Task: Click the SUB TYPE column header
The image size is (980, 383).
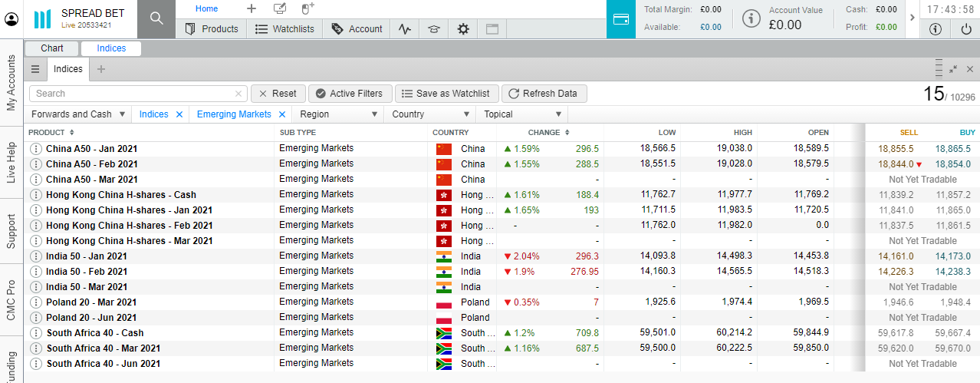Action: 298,133
